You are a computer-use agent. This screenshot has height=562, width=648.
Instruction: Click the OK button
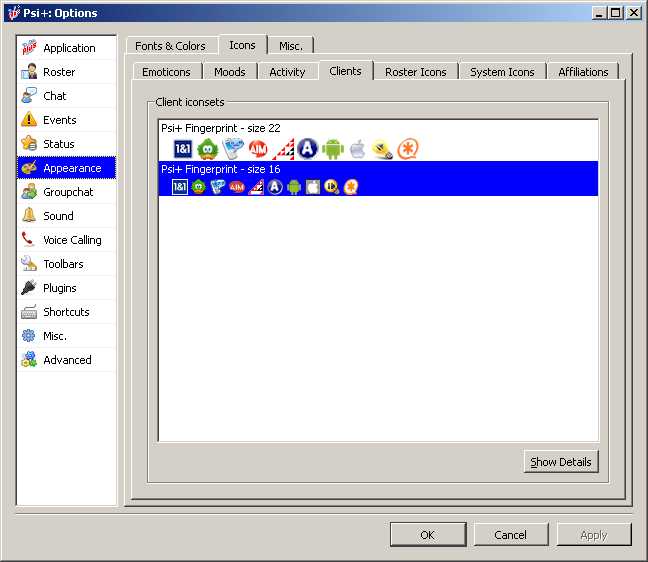[x=427, y=535]
